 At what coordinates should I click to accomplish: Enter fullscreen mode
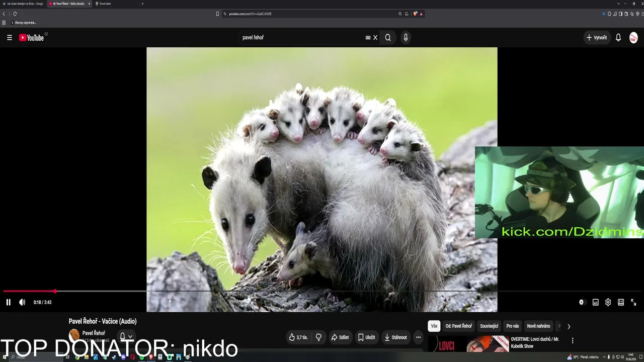(633, 302)
